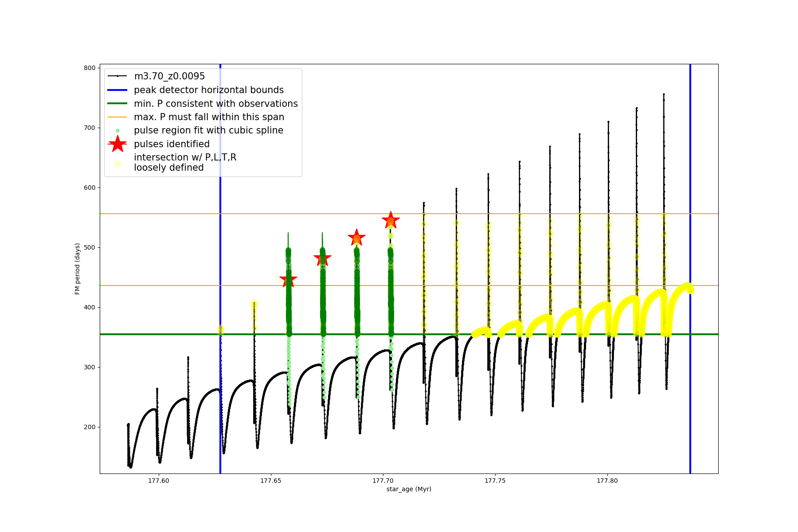This screenshot has width=798, height=532.
Task: Click the third red star from the left
Action: pyautogui.click(x=356, y=238)
